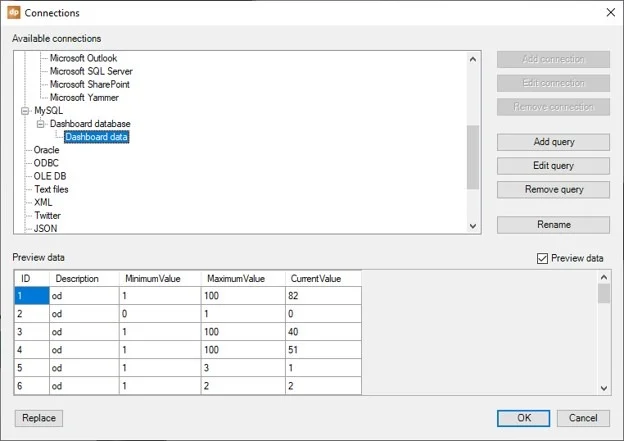Click Description cell in row 2
This screenshot has width=624, height=441.
[x=84, y=314]
